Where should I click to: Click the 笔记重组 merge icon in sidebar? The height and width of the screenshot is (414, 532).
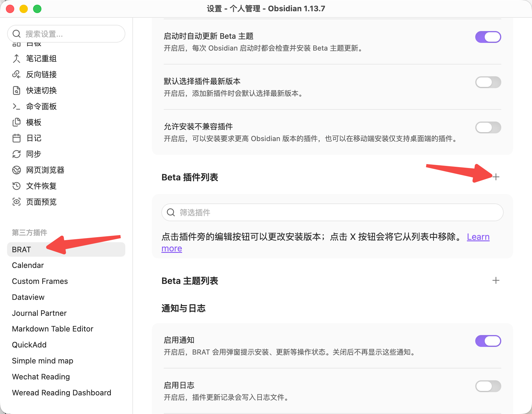17,59
